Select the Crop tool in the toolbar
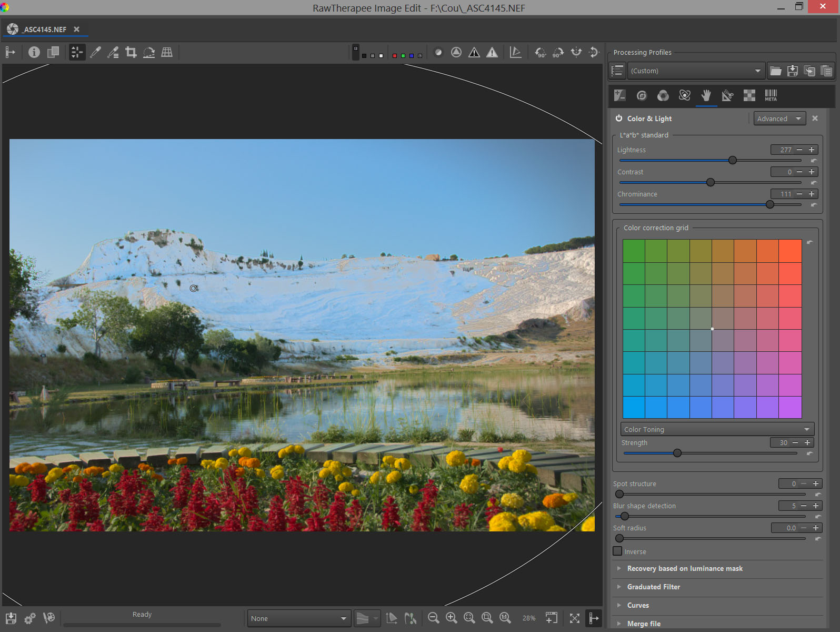Image resolution: width=840 pixels, height=632 pixels. click(x=131, y=52)
